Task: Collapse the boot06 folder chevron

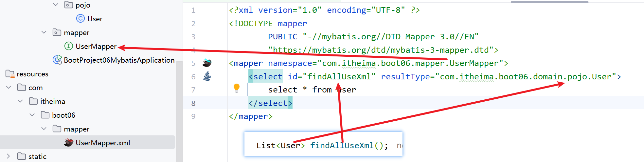Action: (x=32, y=115)
